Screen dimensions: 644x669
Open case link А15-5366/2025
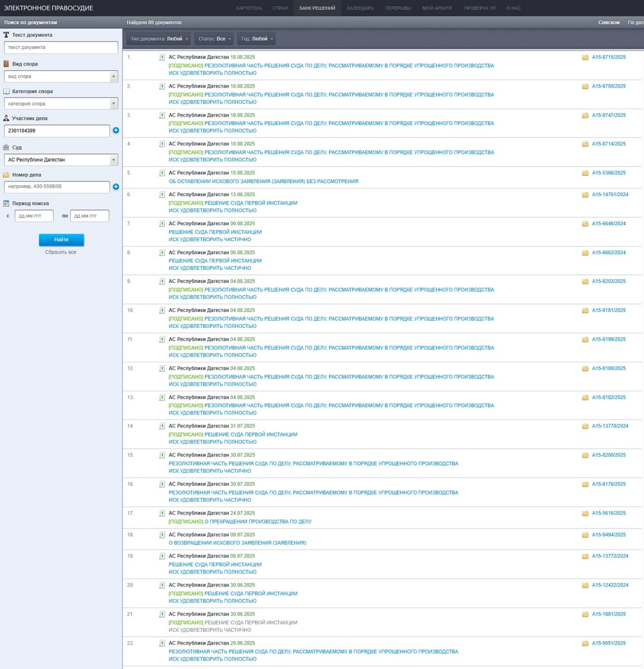point(608,173)
